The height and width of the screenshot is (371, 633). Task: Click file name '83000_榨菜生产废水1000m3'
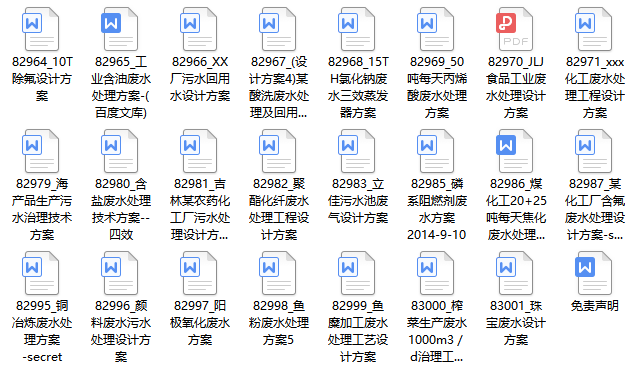point(437,331)
